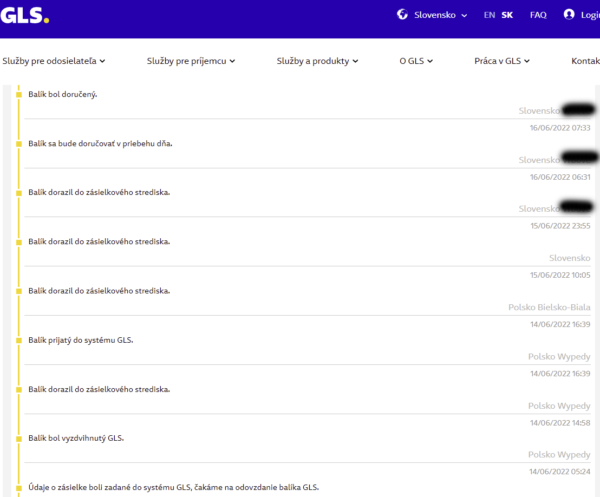This screenshot has width=600, height=497.
Task: Click the yellow marker beside 'Balík bol doručený'
Action: pyautogui.click(x=18, y=94)
